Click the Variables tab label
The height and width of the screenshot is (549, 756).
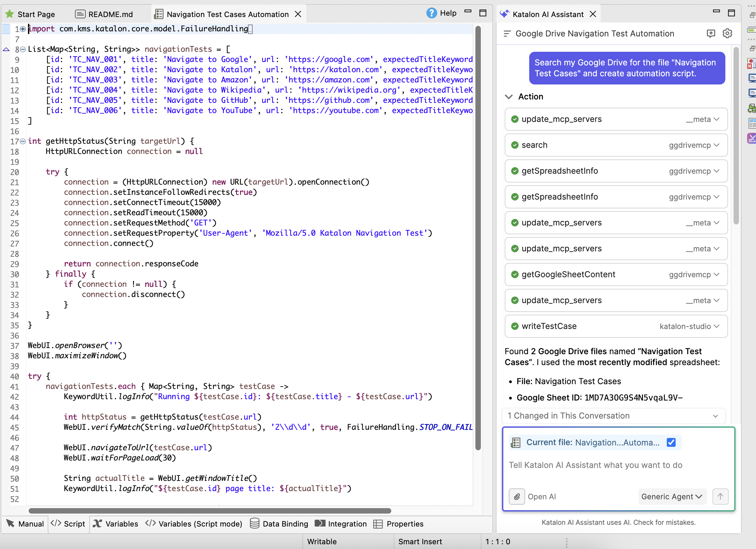coord(122,524)
